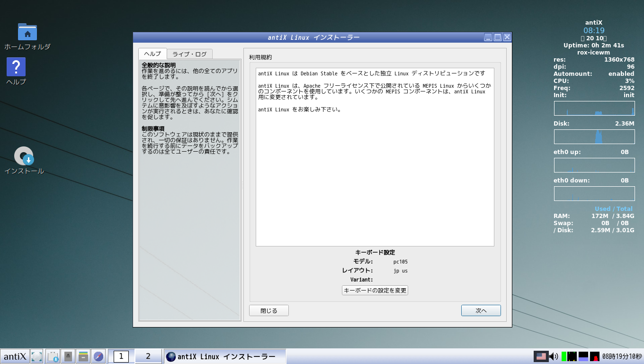Click the 全般的な説明 heading in help
Screen dimensions: 644x364
[x=159, y=65]
